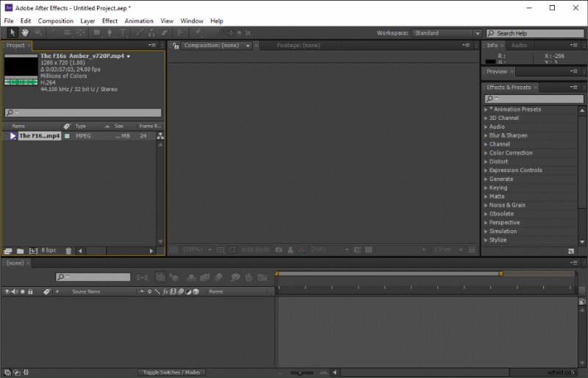Click the Search Help input field
The width and height of the screenshot is (588, 378).
pyautogui.click(x=535, y=33)
